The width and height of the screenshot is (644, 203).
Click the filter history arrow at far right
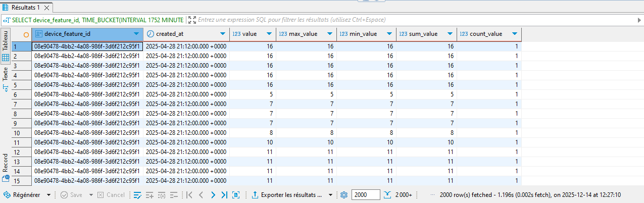(x=639, y=20)
